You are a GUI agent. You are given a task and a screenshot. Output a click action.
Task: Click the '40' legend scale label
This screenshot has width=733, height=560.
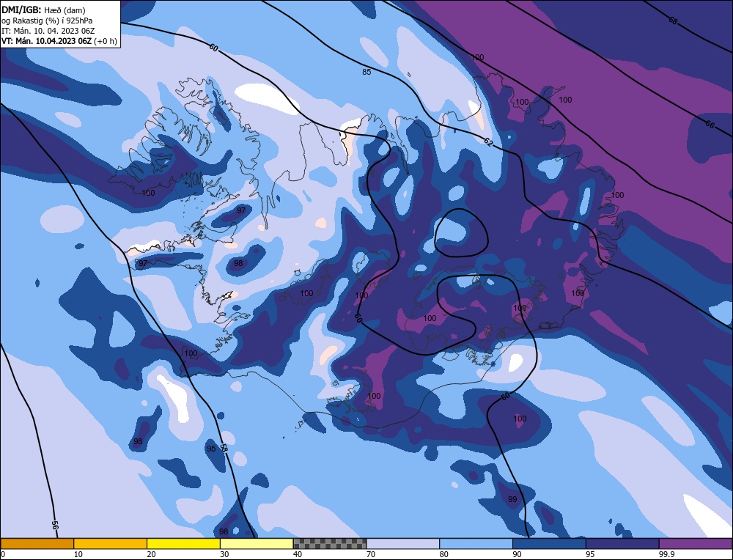click(298, 554)
